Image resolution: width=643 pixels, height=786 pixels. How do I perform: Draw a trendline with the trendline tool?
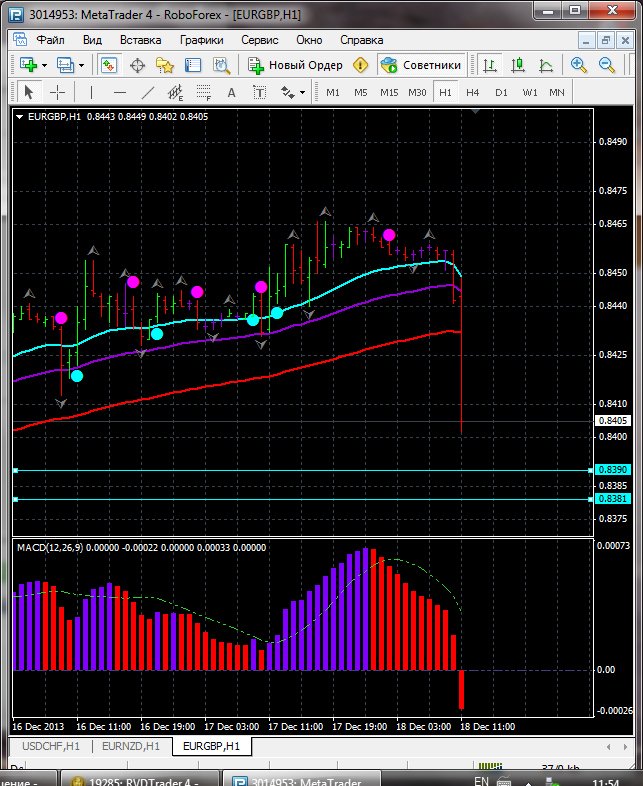tap(148, 92)
